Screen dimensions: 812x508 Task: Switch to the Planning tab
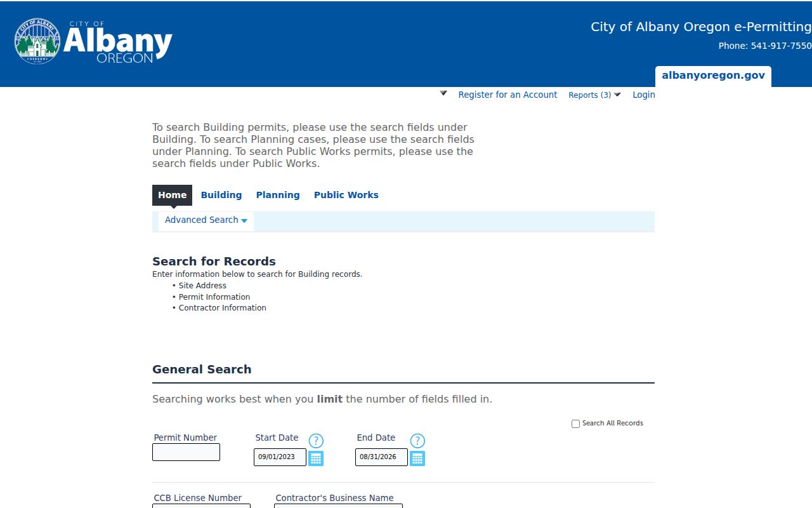278,195
